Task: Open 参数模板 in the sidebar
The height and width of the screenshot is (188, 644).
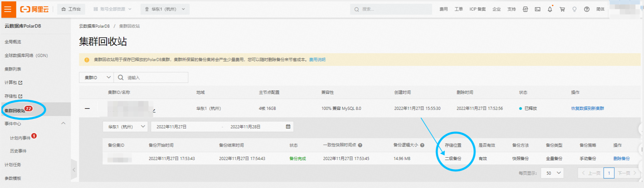Action: [x=13, y=178]
